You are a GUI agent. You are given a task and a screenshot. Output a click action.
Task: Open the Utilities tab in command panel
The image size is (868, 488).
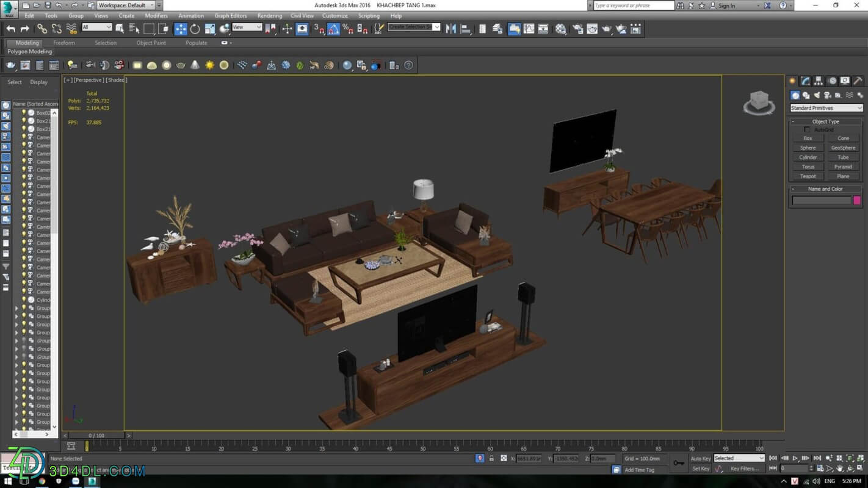pyautogui.click(x=858, y=81)
